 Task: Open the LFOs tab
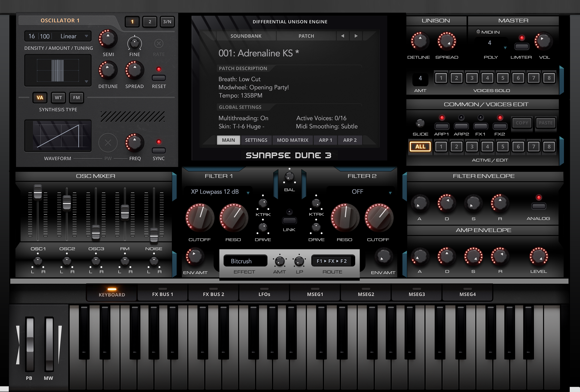[264, 293]
